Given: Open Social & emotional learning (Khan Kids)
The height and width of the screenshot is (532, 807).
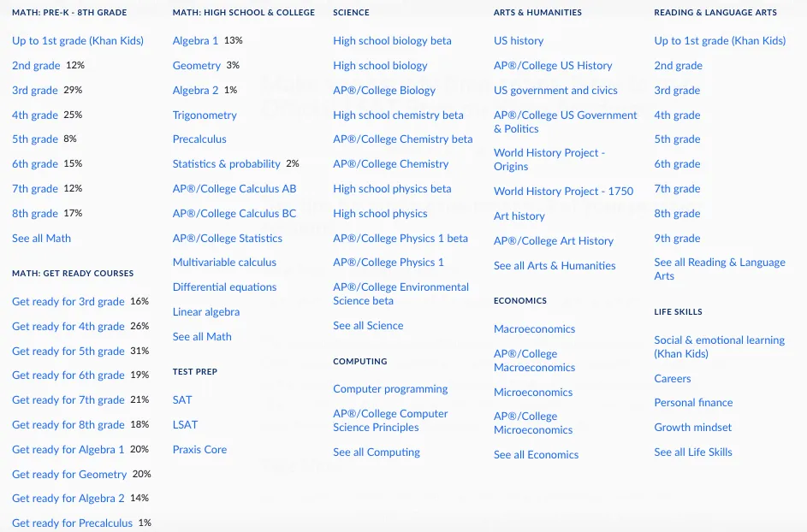Looking at the screenshot, I should 720,346.
